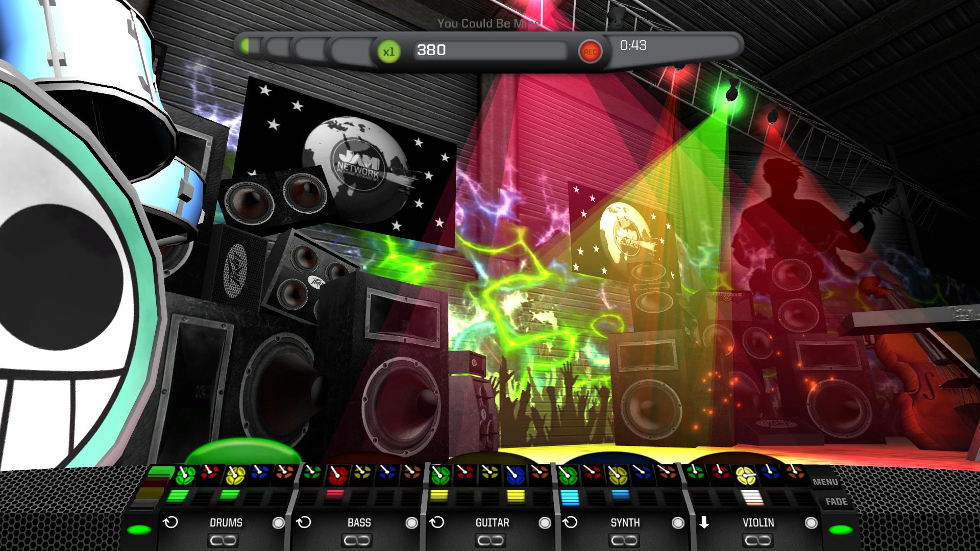This screenshot has height=551, width=980.
Task: Toggle the chain link under Guitar
Action: (490, 540)
